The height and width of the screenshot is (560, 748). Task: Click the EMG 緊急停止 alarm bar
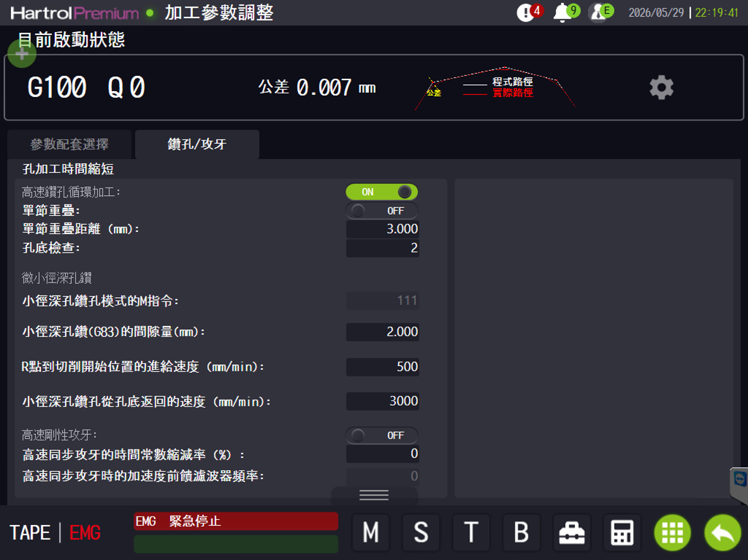tap(236, 521)
